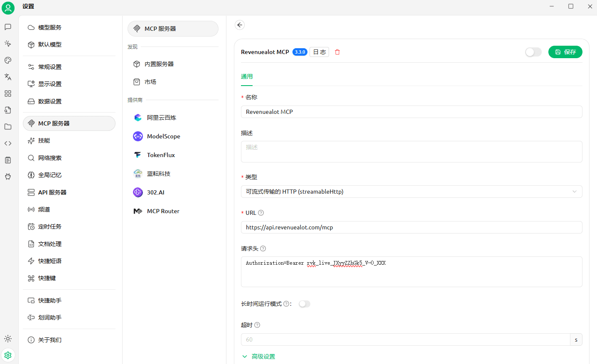The image size is (597, 364).
Task: Open 内置服务器 list
Action: 173,64
